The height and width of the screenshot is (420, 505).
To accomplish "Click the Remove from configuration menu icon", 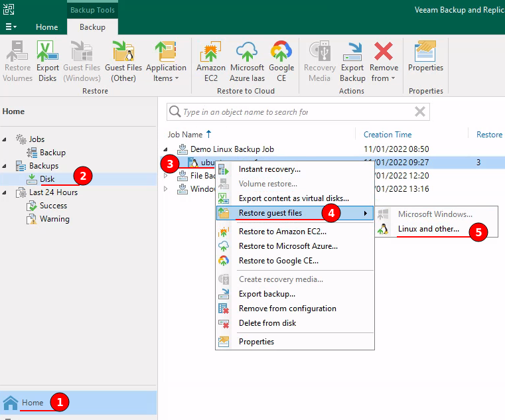I will pyautogui.click(x=224, y=309).
